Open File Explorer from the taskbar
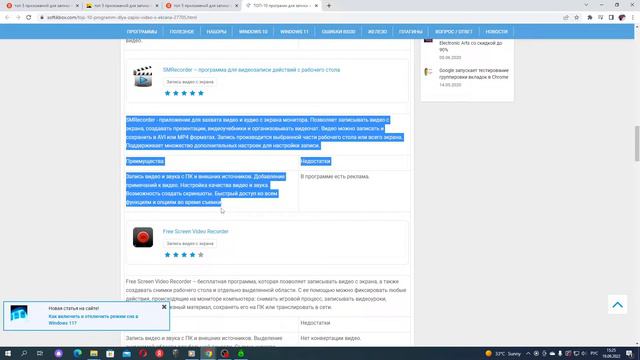The image size is (640, 360). (x=94, y=353)
